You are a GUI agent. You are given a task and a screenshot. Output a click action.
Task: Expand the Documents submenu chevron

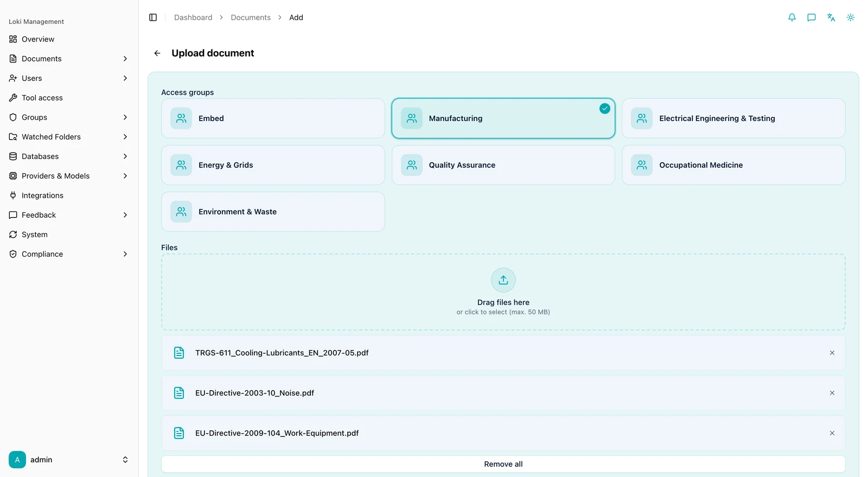125,59
